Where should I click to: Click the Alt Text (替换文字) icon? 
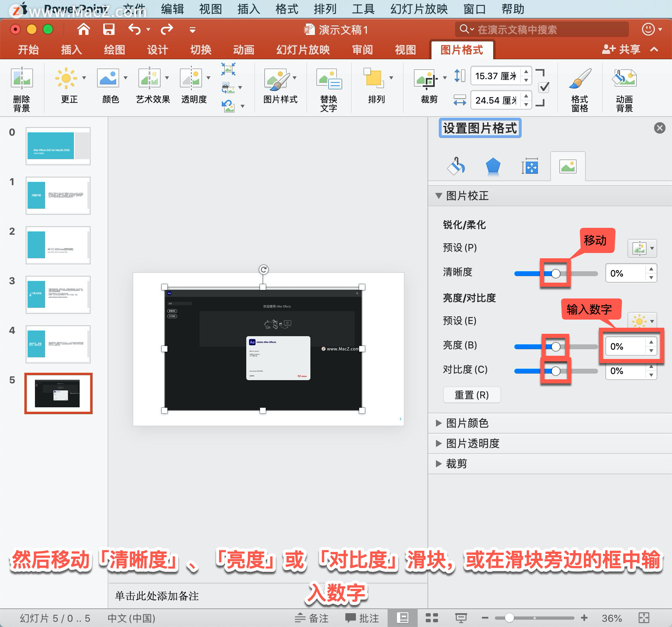point(329,79)
